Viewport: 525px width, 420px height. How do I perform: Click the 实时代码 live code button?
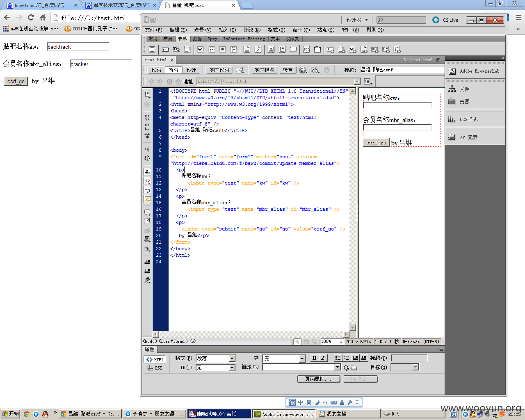tap(219, 70)
